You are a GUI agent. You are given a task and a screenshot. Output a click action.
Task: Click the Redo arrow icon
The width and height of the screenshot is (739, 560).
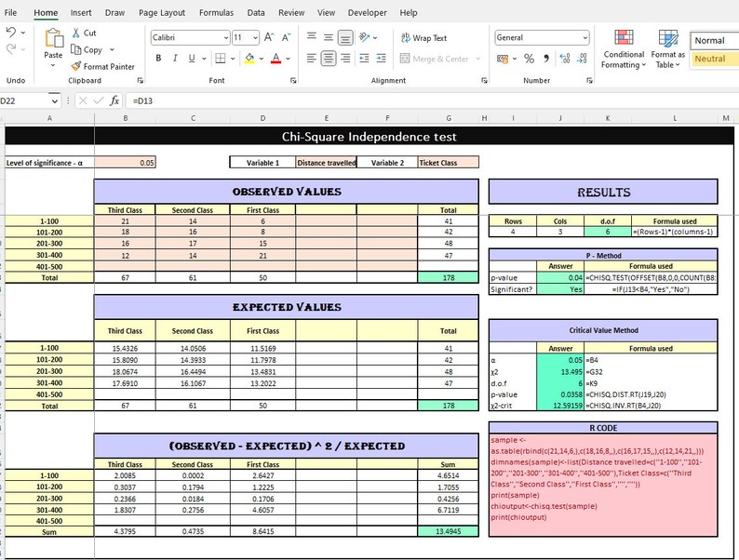11,48
